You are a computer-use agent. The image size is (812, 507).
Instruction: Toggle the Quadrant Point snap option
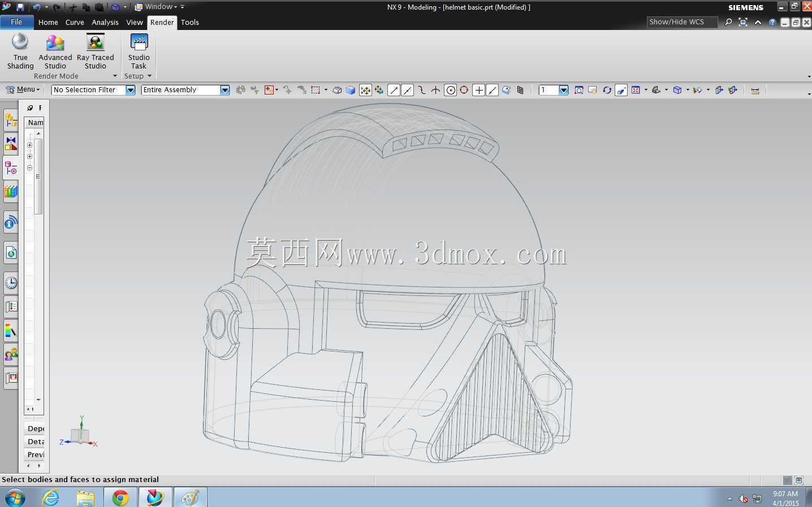click(x=464, y=90)
